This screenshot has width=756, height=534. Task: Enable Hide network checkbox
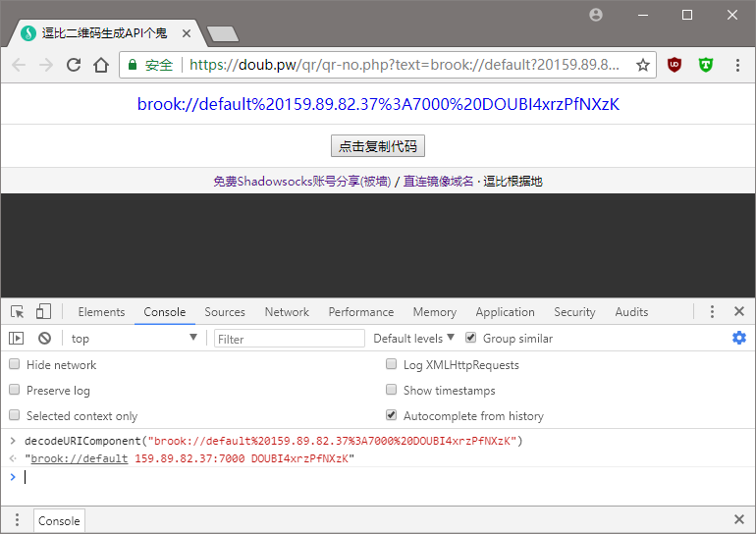tap(15, 364)
